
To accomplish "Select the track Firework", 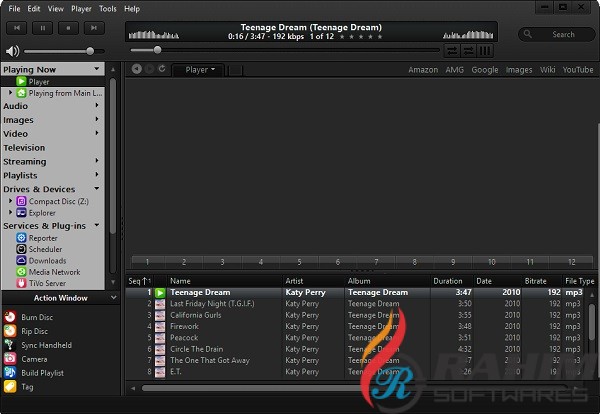I will coord(184,326).
